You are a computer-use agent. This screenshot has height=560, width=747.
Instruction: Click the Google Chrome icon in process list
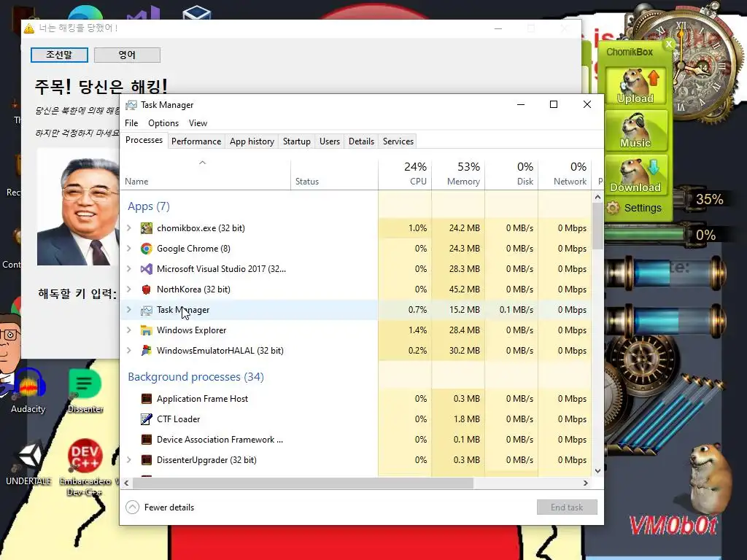click(x=146, y=249)
